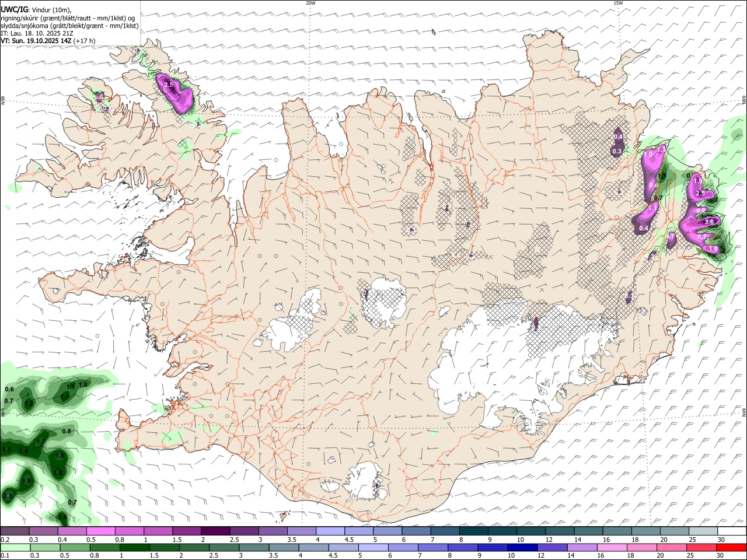Screen dimensions: 747x560
Task: Click the '20W' longitude label
Action: coord(310,3)
